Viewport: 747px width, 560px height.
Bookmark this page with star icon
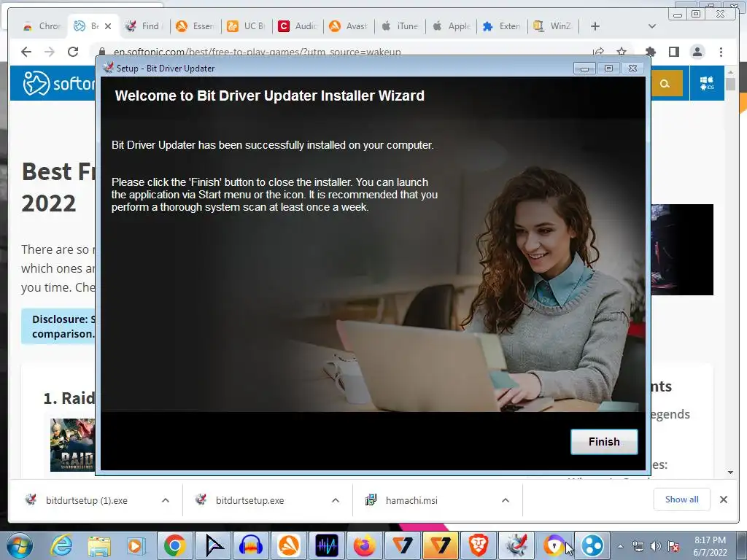622,52
